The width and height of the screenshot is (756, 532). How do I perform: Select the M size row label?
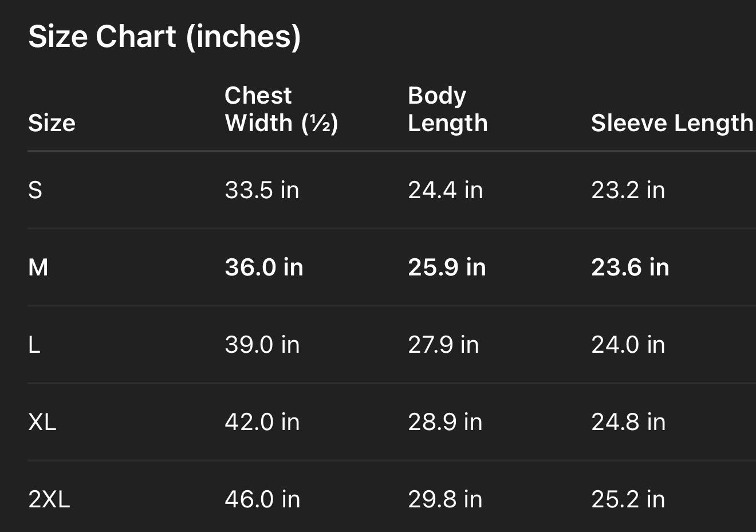(x=38, y=267)
